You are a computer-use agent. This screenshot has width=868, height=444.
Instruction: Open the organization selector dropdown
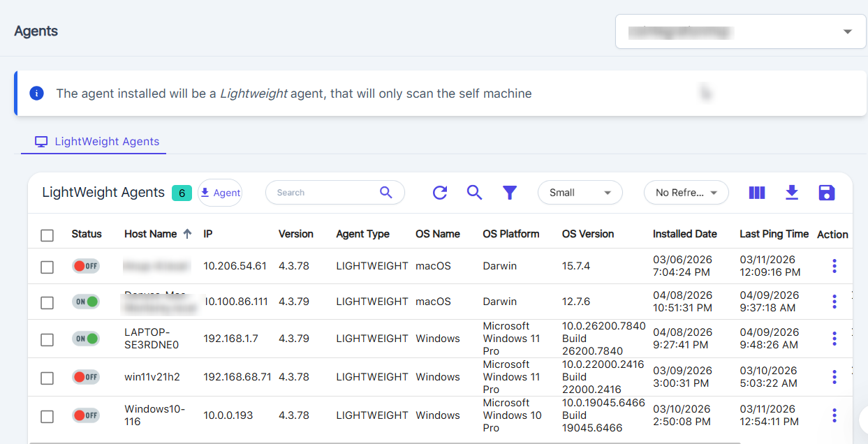[740, 31]
